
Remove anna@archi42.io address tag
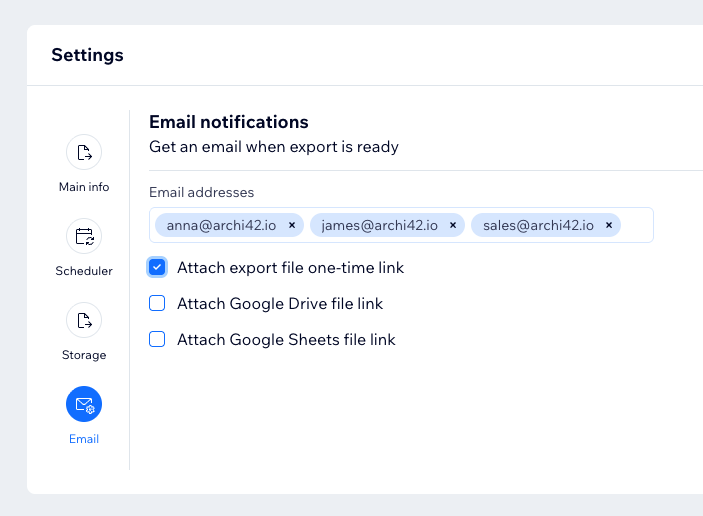click(292, 225)
